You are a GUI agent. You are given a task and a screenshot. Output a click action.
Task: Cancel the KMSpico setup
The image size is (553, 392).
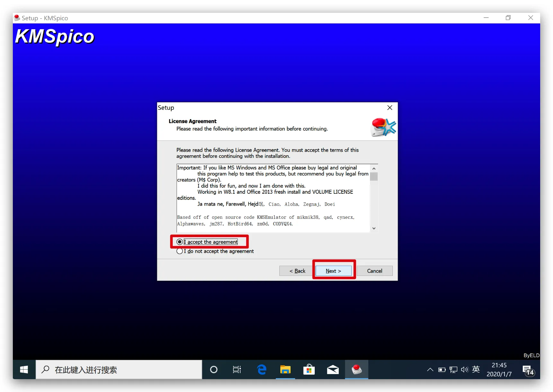[x=374, y=271]
